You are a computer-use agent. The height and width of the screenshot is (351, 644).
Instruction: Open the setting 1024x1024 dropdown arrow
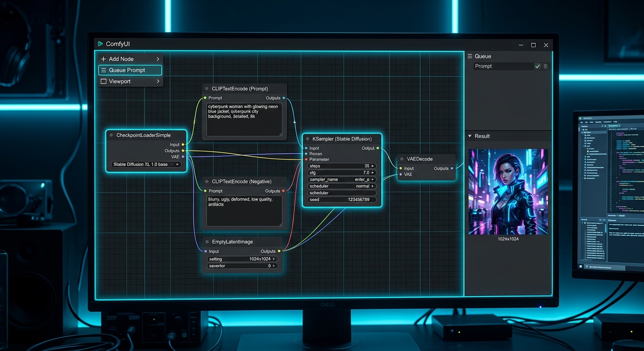274,259
